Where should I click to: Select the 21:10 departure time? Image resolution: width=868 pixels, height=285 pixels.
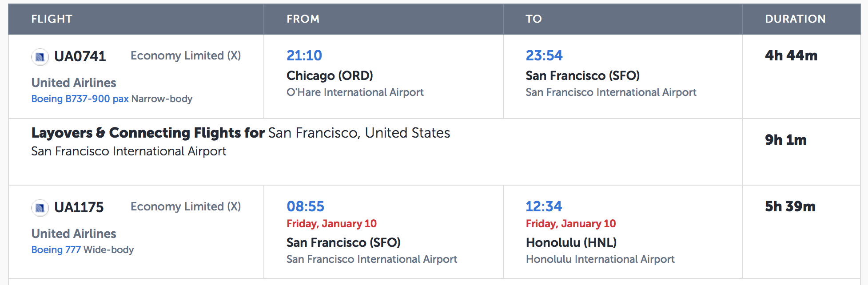[304, 55]
